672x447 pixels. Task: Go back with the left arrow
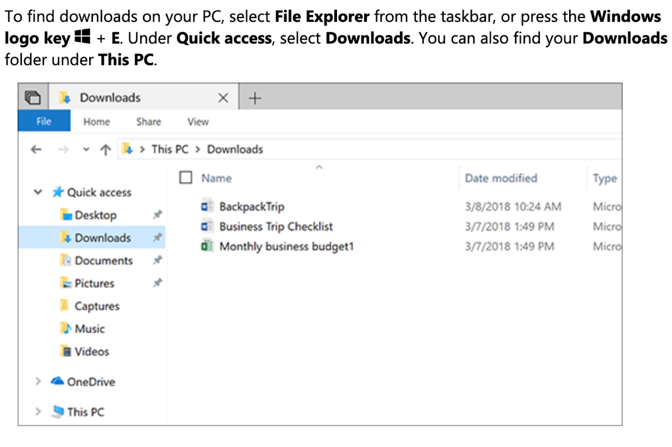(x=36, y=150)
